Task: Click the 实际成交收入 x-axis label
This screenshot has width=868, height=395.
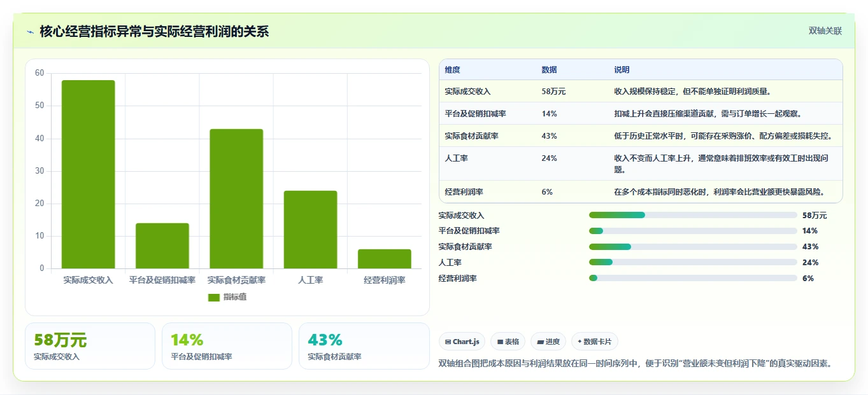Action: coord(89,280)
